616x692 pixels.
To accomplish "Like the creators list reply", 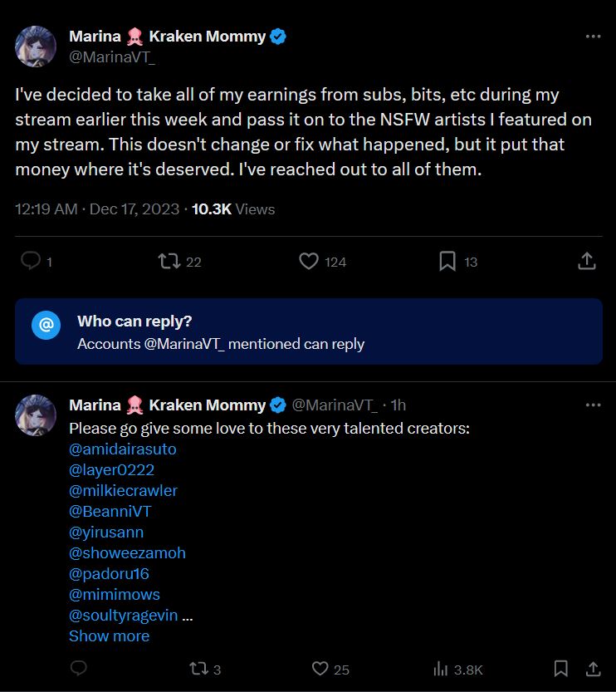I will 320,669.
